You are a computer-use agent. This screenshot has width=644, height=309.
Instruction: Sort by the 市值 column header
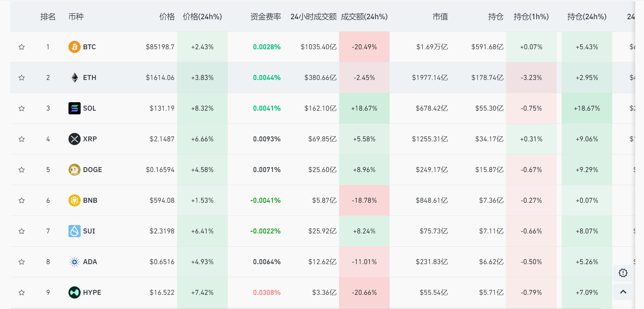pos(440,17)
